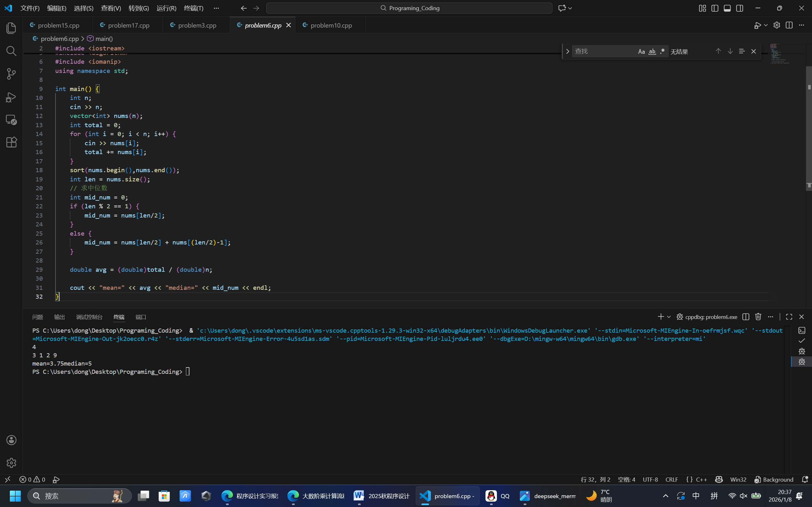Switch to the problem10.cpp tab
812x507 pixels.
(331, 25)
